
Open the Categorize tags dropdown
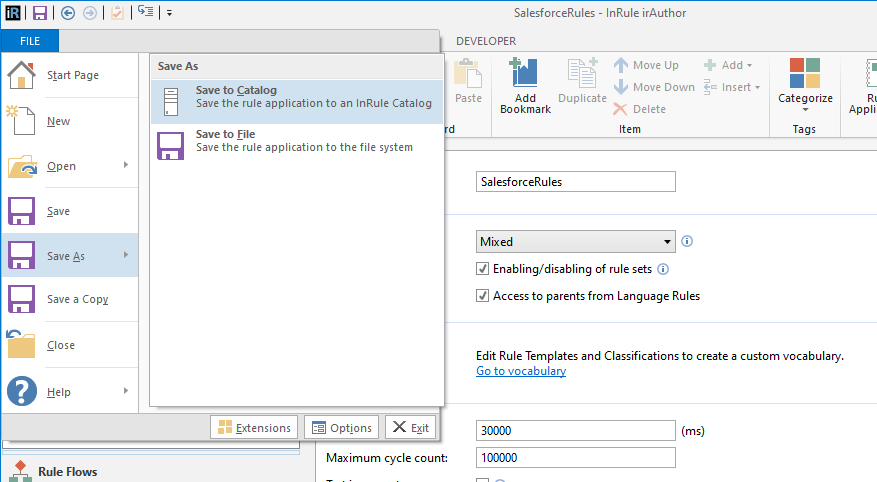(805, 85)
